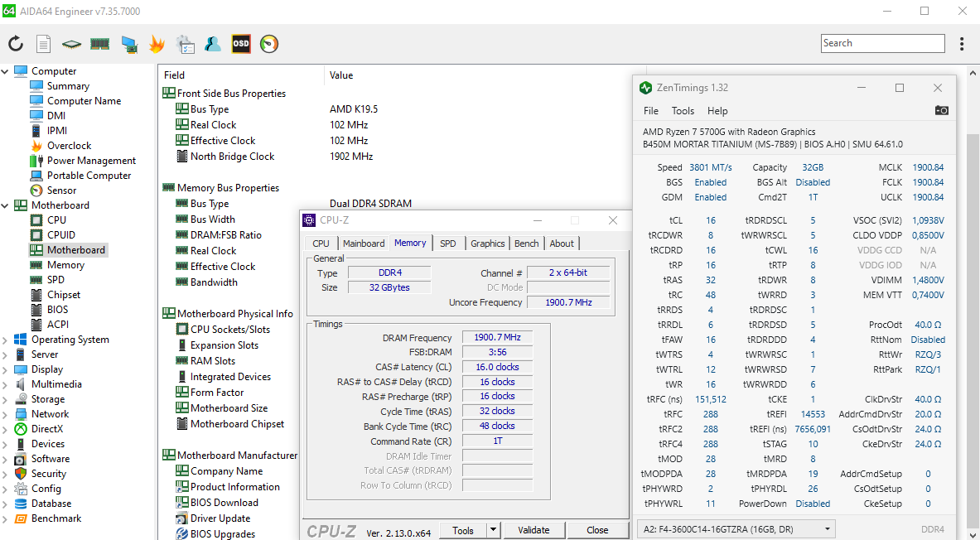
Task: Expand the Multimedia tree node
Action: tap(5, 384)
